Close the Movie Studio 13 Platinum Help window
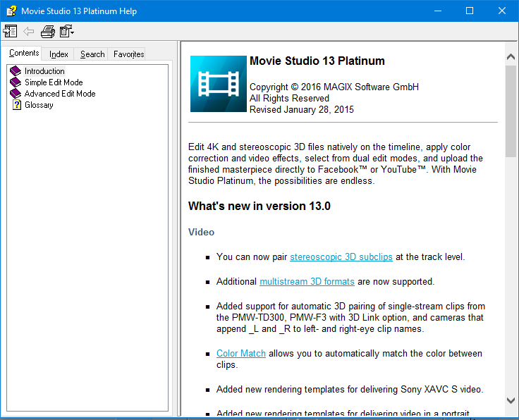 click(x=502, y=11)
